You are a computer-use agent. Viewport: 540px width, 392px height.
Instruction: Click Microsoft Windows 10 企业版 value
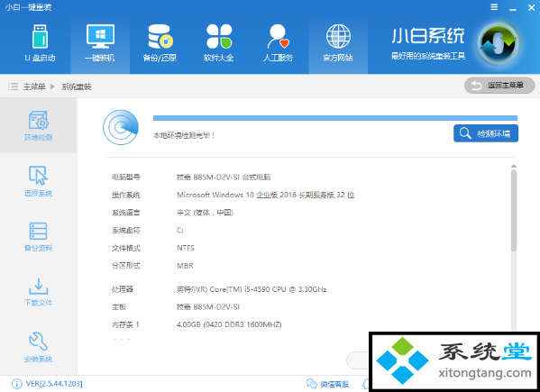coord(266,195)
